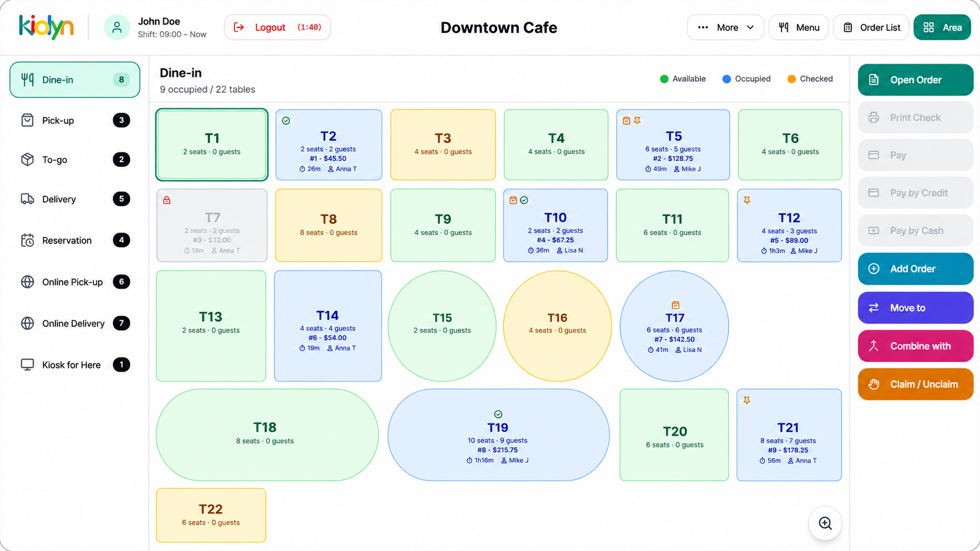Click the Move to button
Image resolution: width=980 pixels, height=551 pixels.
tap(915, 308)
